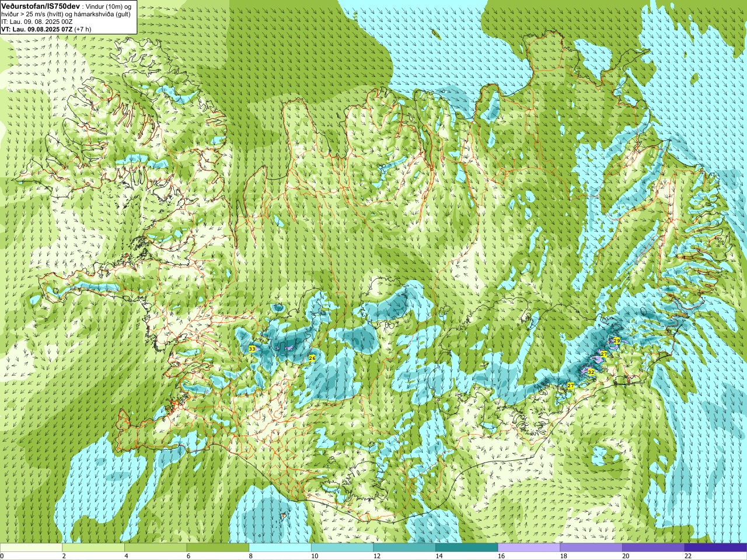Click the yellow gust label 29
This screenshot has width=747, height=560.
point(617,340)
